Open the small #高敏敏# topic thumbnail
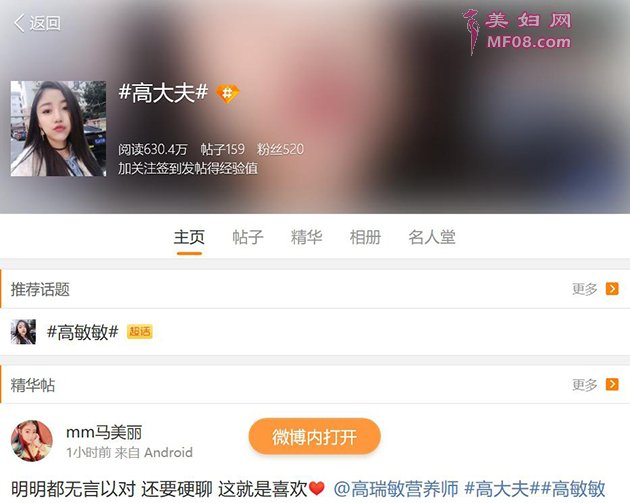 tap(23, 332)
